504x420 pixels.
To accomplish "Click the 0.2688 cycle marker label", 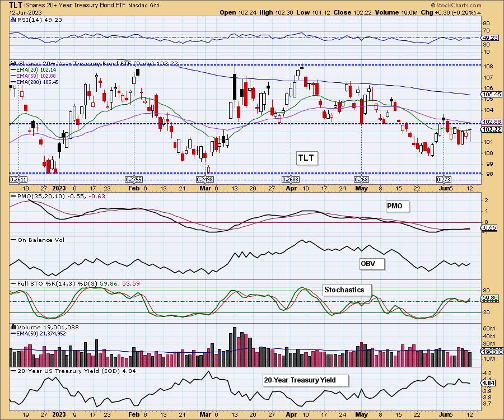I will 291,180.
